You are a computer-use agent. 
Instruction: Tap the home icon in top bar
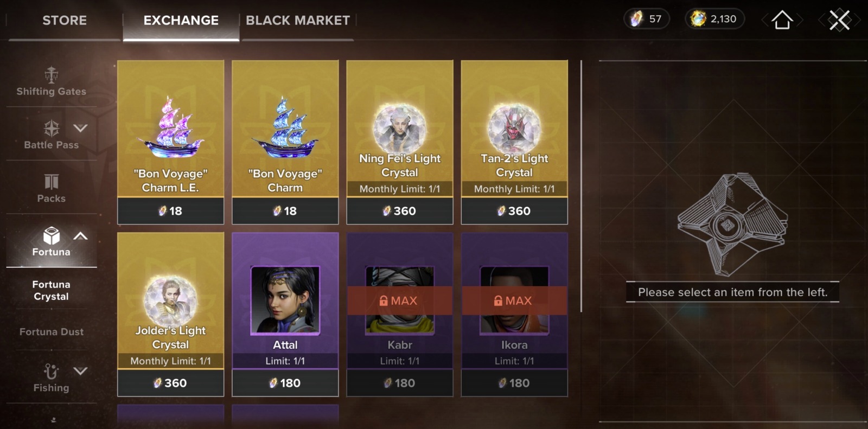[782, 20]
